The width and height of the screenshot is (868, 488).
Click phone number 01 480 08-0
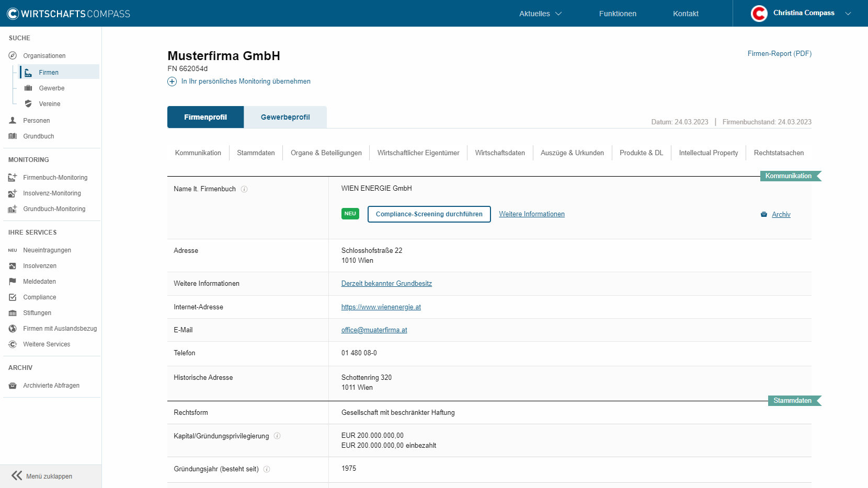[359, 353]
